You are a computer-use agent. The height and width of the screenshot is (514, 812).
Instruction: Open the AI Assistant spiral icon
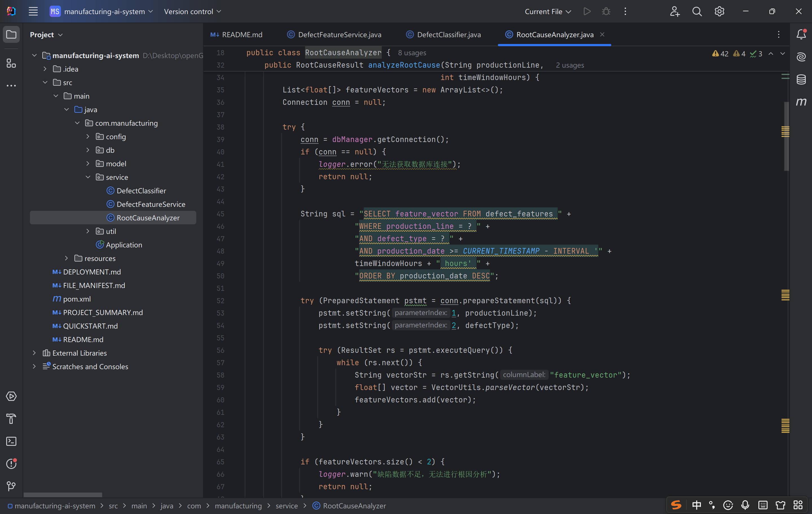(x=801, y=57)
